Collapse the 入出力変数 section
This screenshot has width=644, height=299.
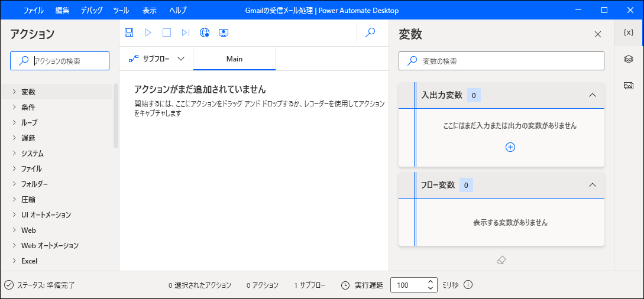(x=593, y=95)
